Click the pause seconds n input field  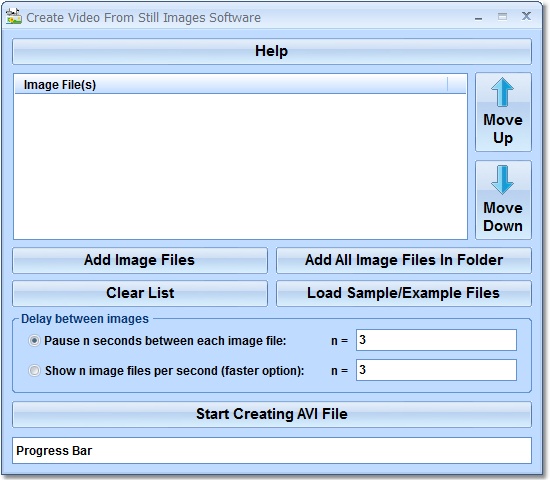(x=436, y=340)
